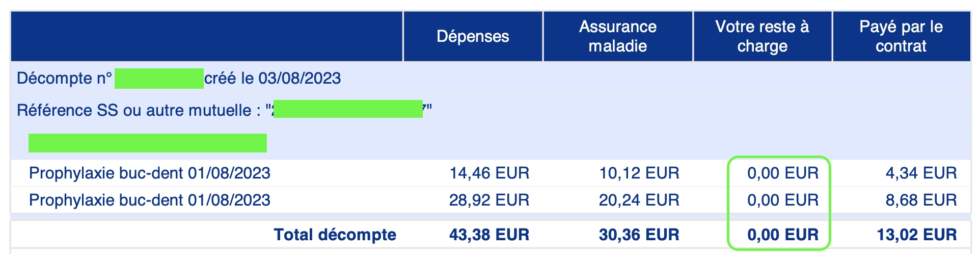Image resolution: width=980 pixels, height=254 pixels.
Task: Click the Référence SS ou autre mutuelle line
Action: coord(224,110)
